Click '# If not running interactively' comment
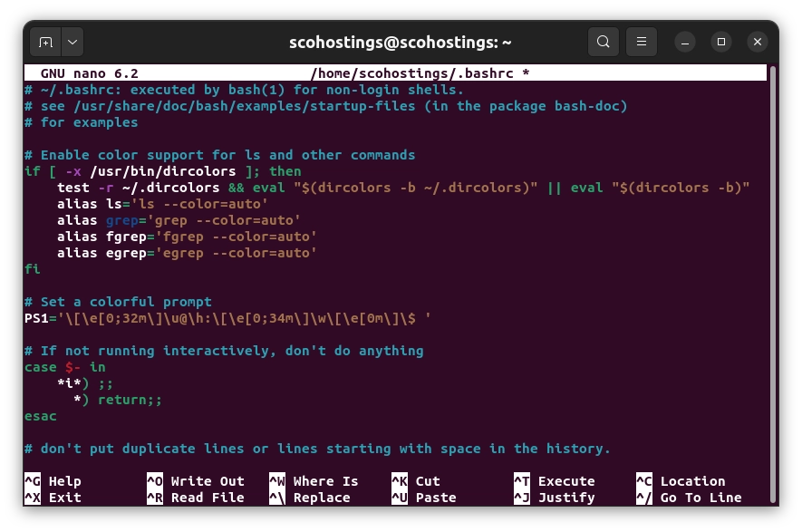Viewport: 802px width, 532px height. click(x=224, y=351)
